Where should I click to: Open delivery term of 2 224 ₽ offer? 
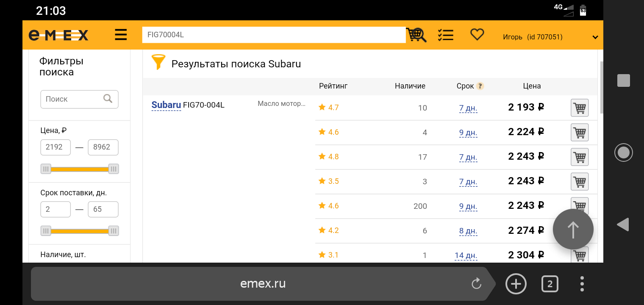pyautogui.click(x=468, y=133)
